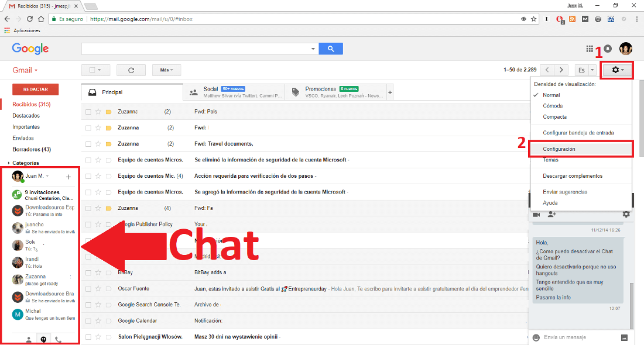This screenshot has width=644, height=345.
Task: Select checkbox for Fwd: Pols email
Action: pos(88,112)
